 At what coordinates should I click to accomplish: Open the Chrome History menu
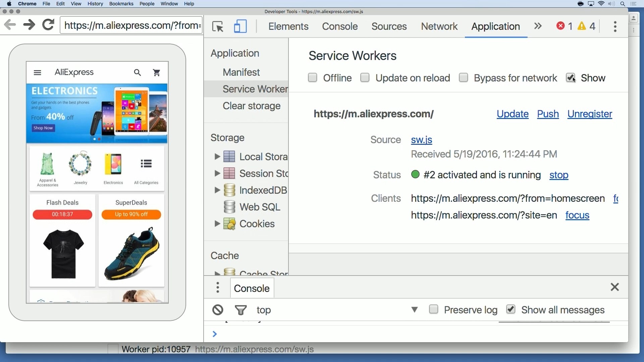pos(95,4)
